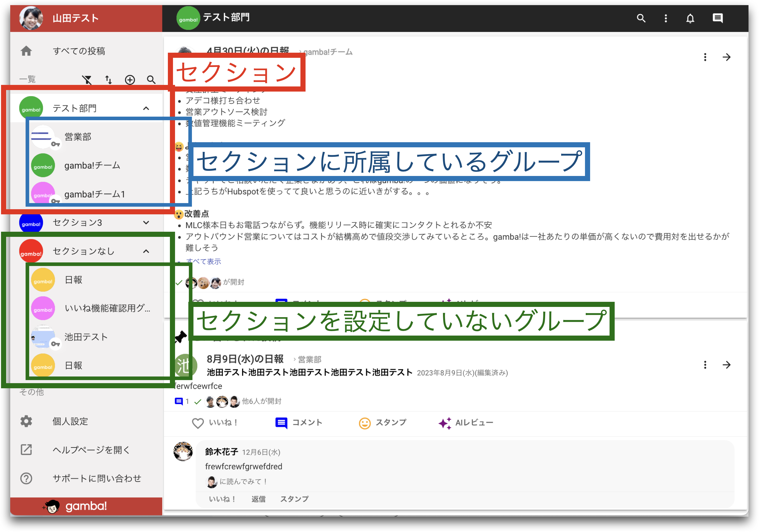Open the notifications bell

[x=690, y=18]
